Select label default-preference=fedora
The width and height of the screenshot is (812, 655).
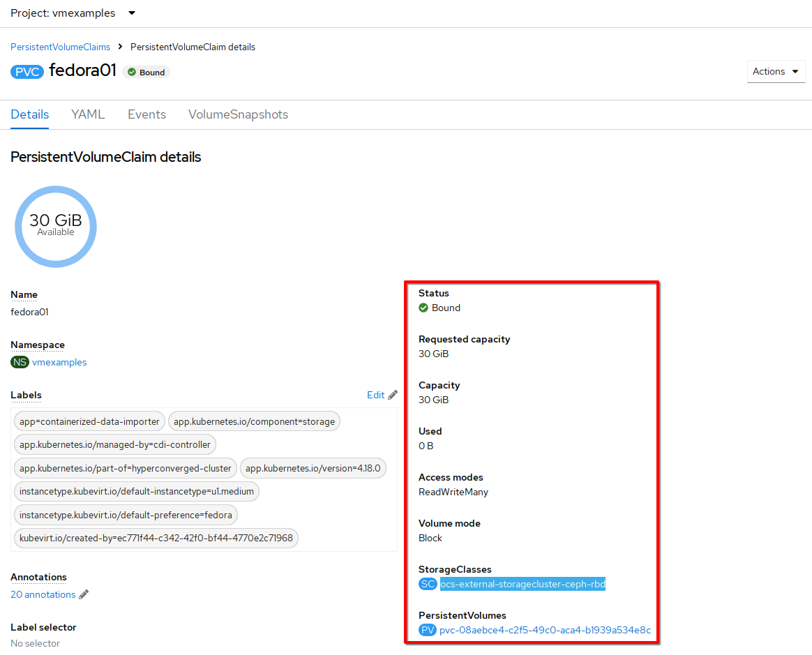(x=126, y=515)
